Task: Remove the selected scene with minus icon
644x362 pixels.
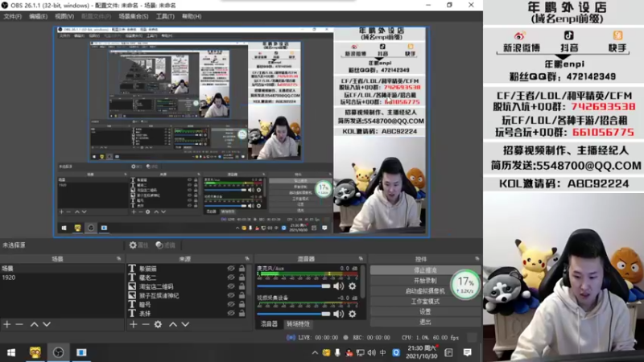Action: [19, 324]
